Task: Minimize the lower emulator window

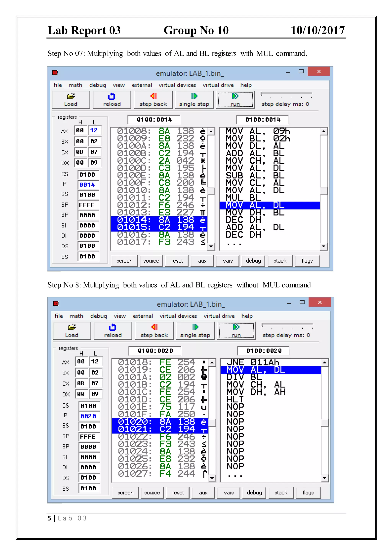Action: pyautogui.click(x=289, y=303)
